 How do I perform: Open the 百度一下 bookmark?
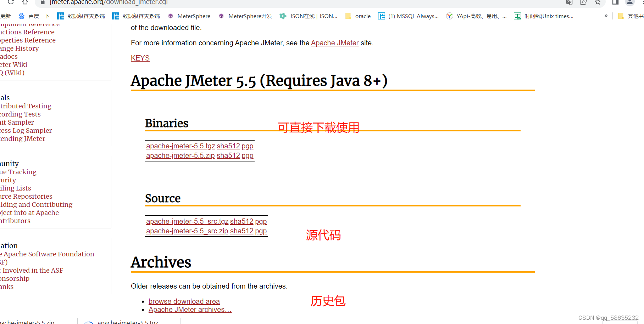click(x=34, y=16)
